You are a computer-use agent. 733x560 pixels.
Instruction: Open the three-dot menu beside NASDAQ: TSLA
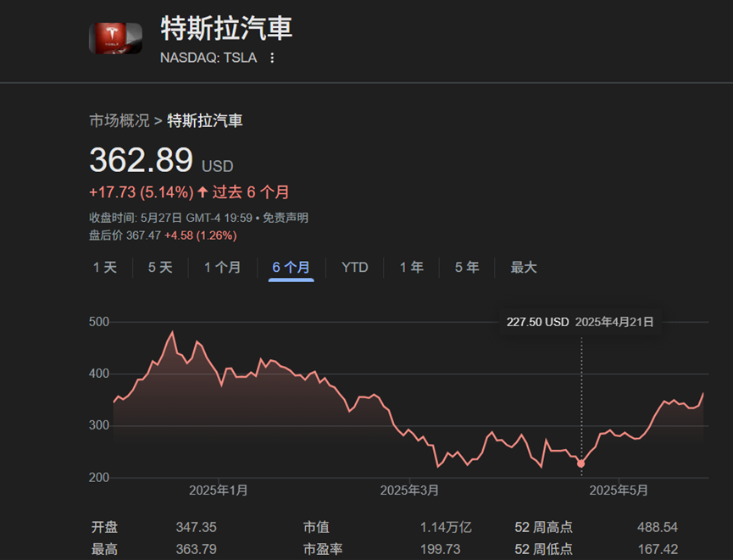click(x=272, y=58)
